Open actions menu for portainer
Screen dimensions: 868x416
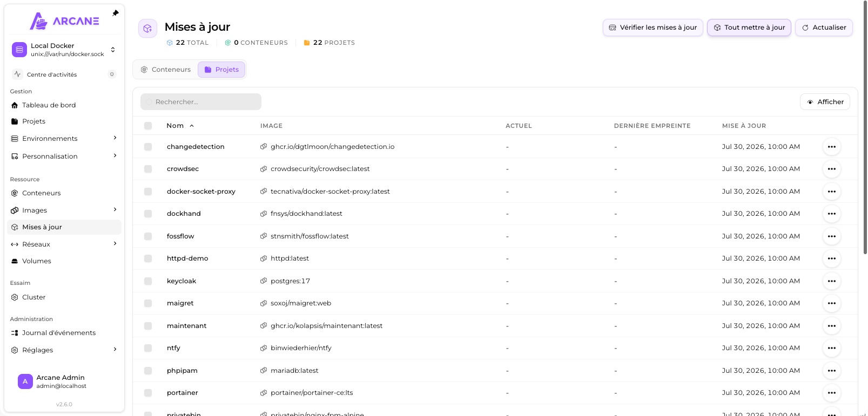point(832,393)
